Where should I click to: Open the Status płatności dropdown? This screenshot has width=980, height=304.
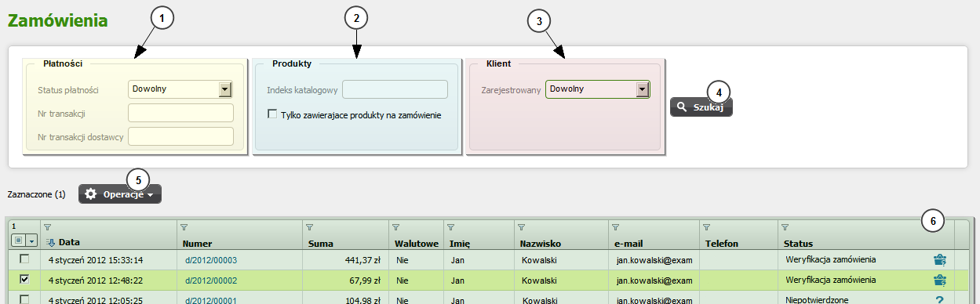[225, 89]
